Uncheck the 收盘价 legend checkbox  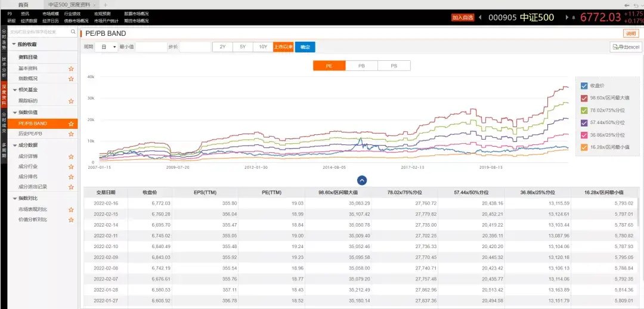click(584, 86)
